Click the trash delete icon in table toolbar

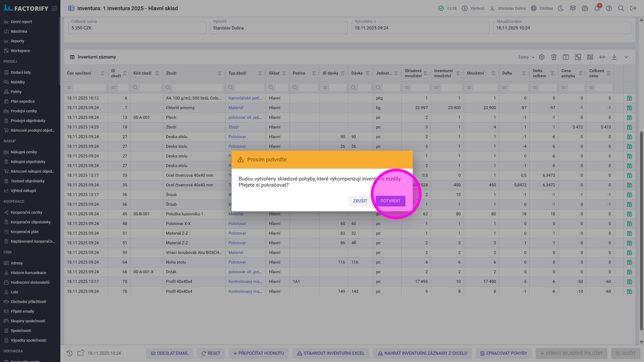click(x=554, y=57)
